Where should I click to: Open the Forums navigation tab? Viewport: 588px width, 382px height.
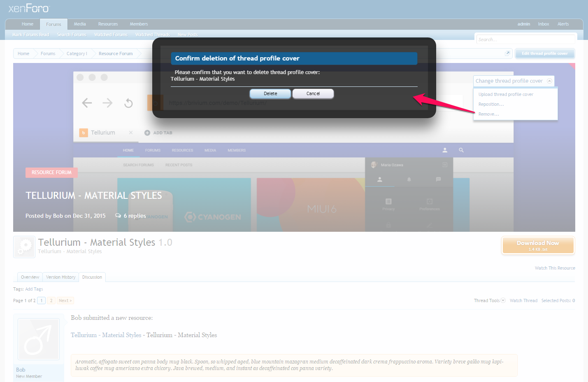pyautogui.click(x=53, y=24)
